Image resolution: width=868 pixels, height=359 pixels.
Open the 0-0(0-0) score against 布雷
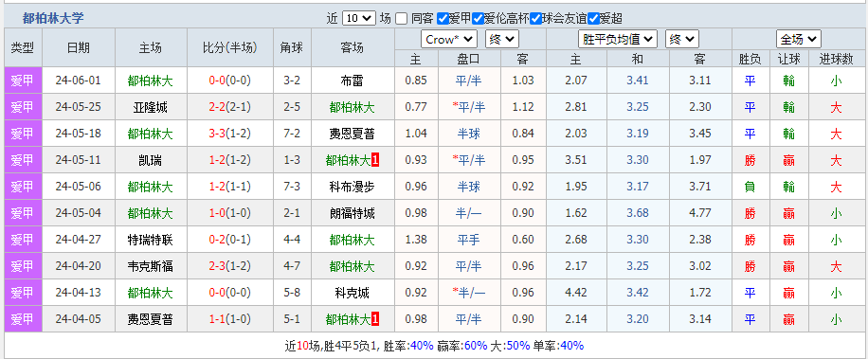click(x=229, y=81)
